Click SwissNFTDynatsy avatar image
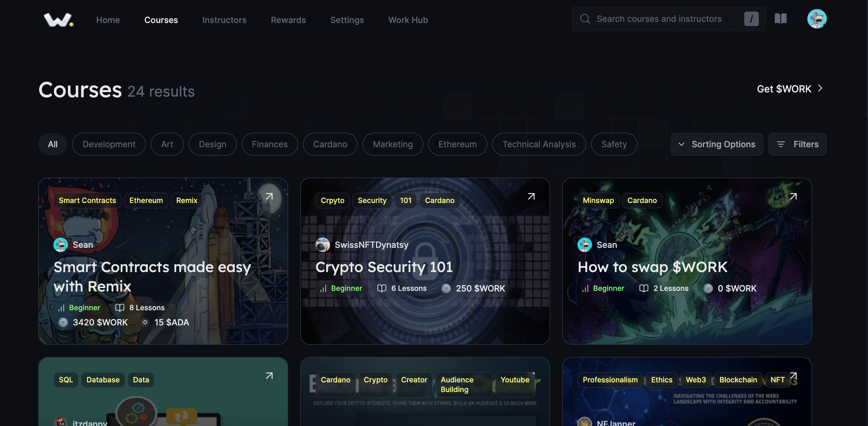Viewport: 868px width, 426px height. tap(322, 245)
